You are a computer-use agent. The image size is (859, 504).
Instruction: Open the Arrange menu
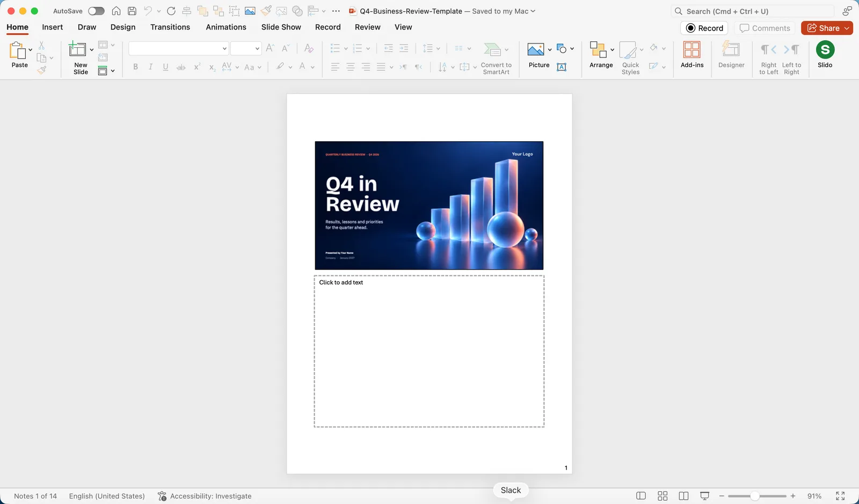click(601, 55)
